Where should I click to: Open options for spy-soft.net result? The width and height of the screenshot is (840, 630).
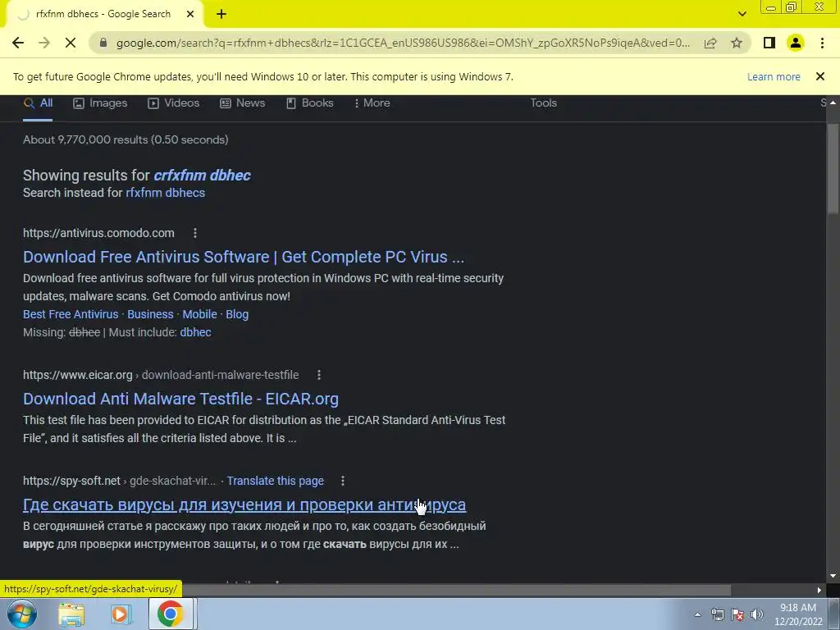(x=343, y=481)
